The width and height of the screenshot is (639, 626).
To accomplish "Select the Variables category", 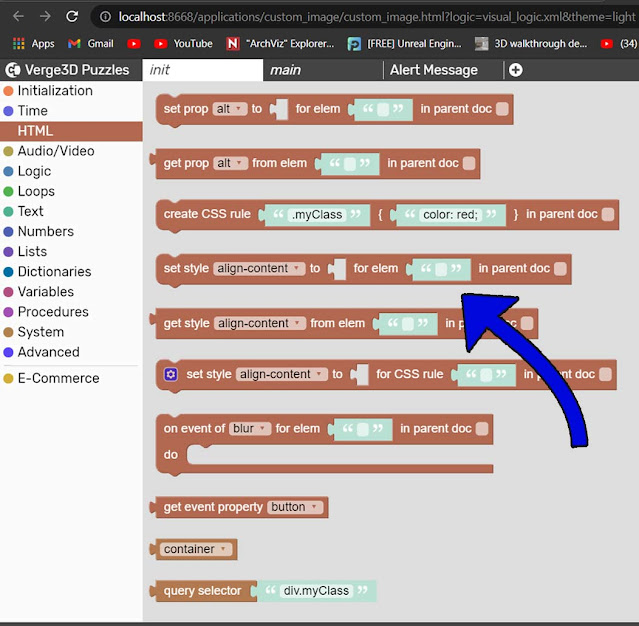I will 71,292.
